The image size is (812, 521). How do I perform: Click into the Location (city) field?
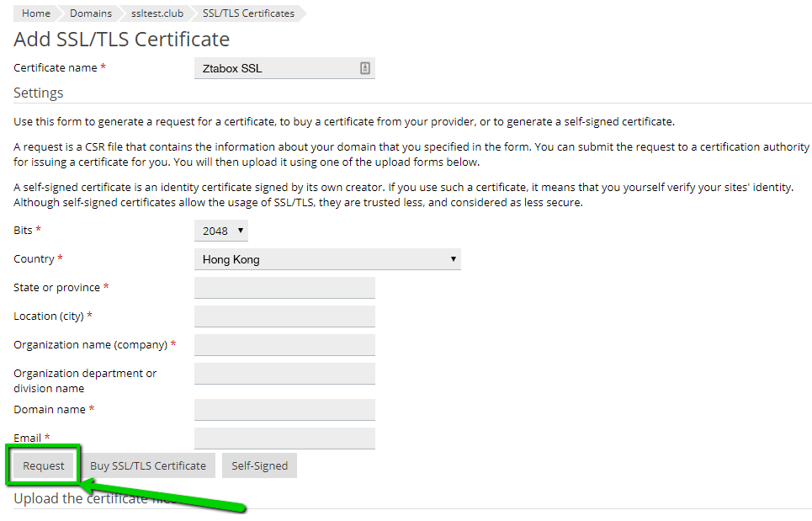pyautogui.click(x=284, y=316)
